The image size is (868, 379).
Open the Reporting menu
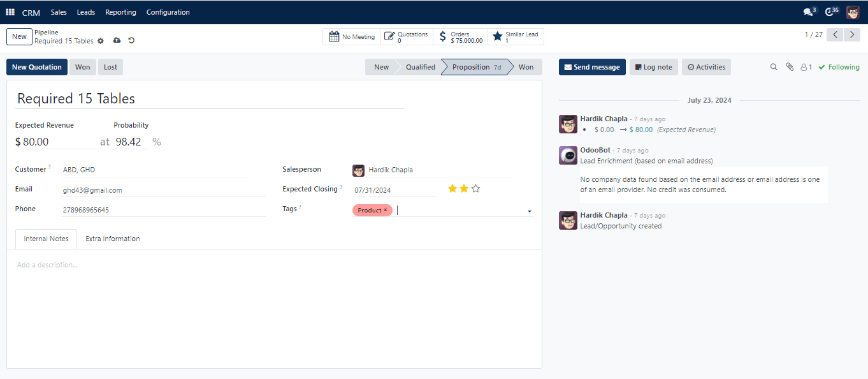click(120, 12)
